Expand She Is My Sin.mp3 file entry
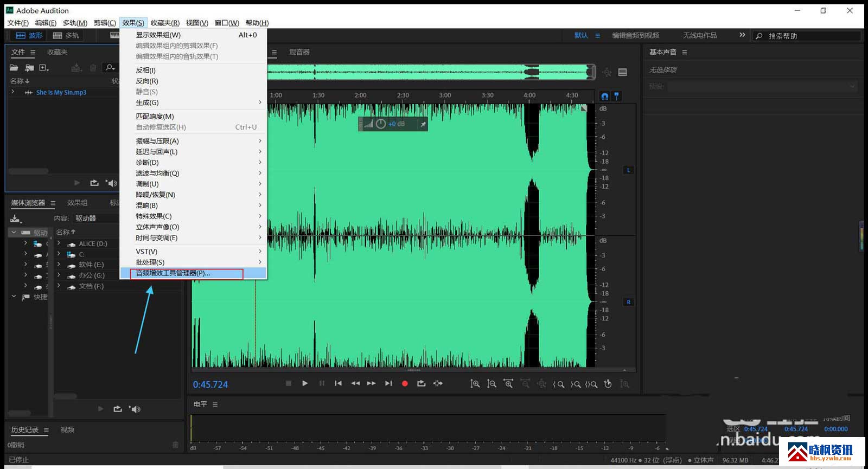This screenshot has width=868, height=469. pyautogui.click(x=13, y=92)
